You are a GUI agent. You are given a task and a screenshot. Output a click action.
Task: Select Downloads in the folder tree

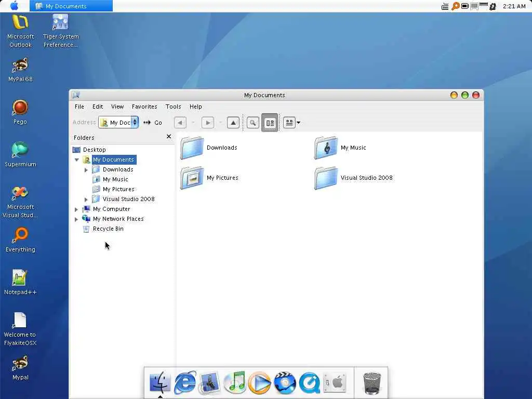coord(118,169)
